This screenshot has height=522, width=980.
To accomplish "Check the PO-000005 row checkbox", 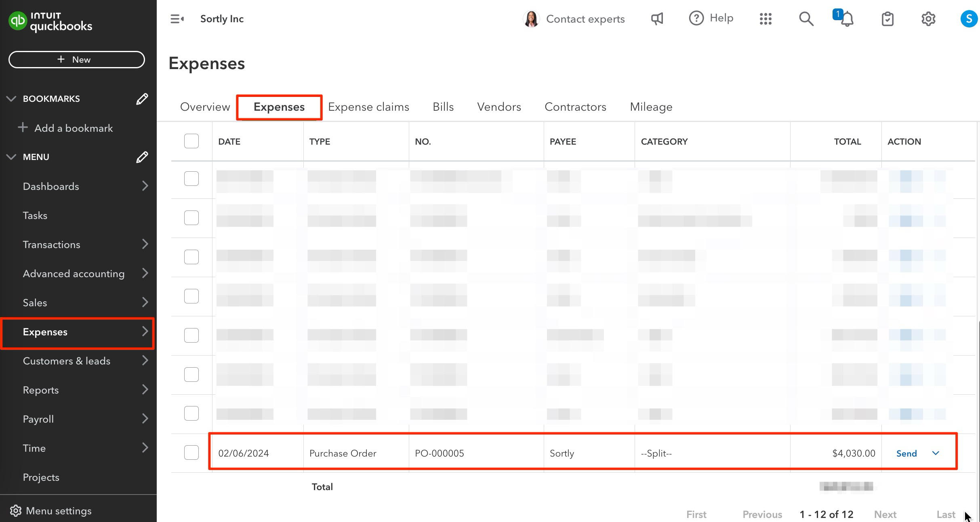I will click(191, 453).
